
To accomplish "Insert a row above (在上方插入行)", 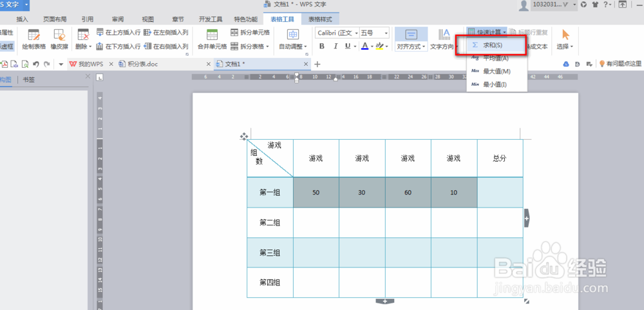I will point(118,32).
